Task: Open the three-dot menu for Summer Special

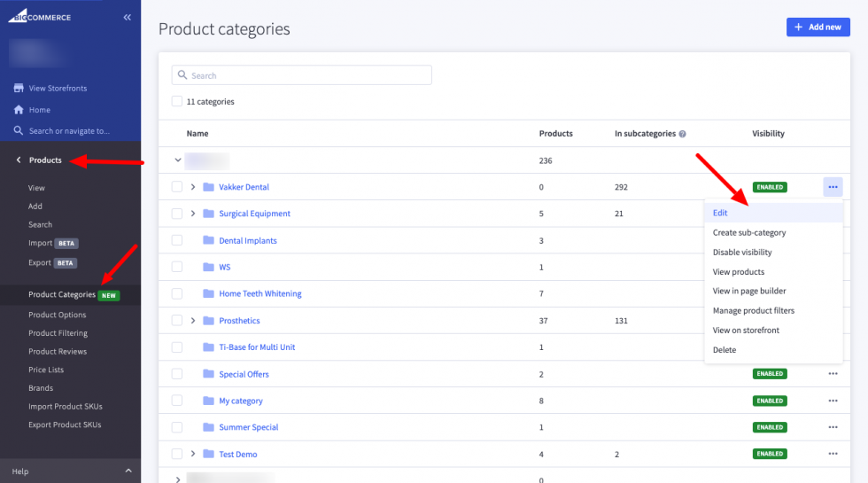Action: pyautogui.click(x=833, y=427)
